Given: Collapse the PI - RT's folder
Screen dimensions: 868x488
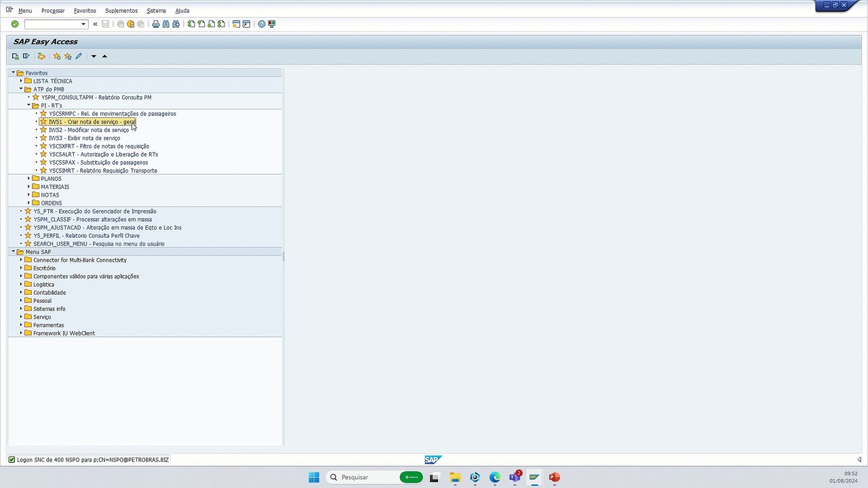Looking at the screenshot, I should tap(28, 105).
